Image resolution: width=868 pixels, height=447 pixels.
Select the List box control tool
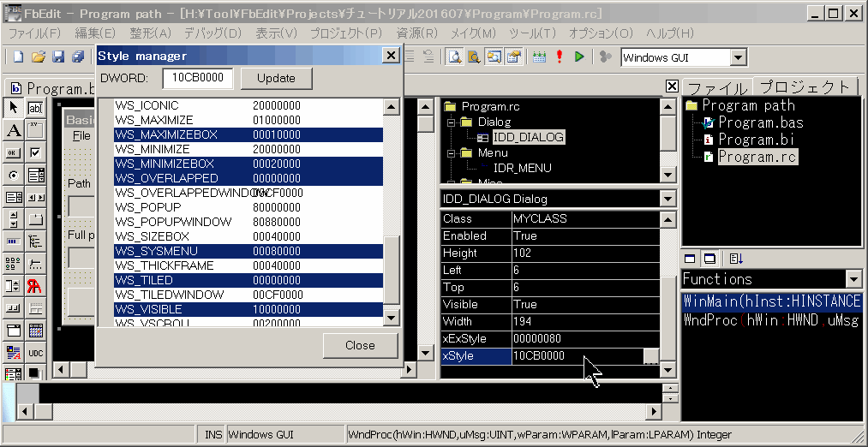pos(14,198)
